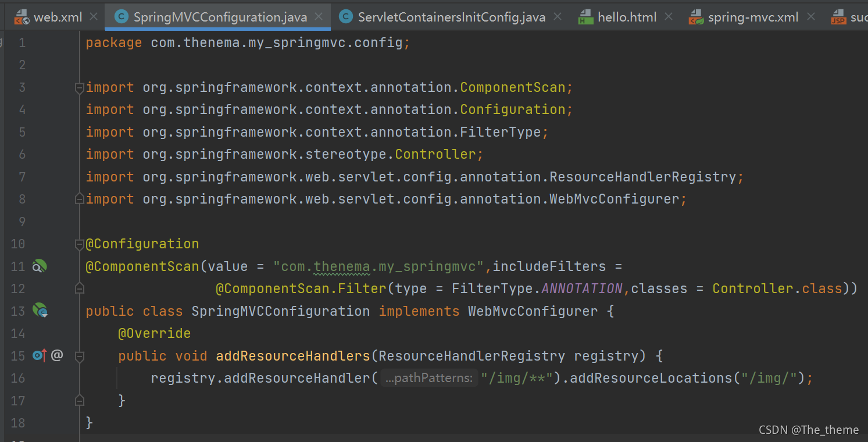
Task: Click the @Configuration annotation on line 10
Action: click(x=142, y=244)
